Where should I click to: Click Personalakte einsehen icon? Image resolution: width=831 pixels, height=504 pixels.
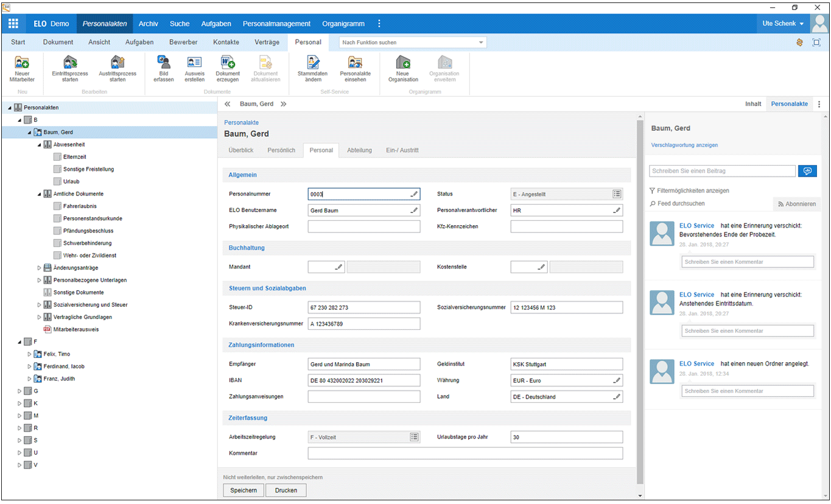tap(355, 63)
